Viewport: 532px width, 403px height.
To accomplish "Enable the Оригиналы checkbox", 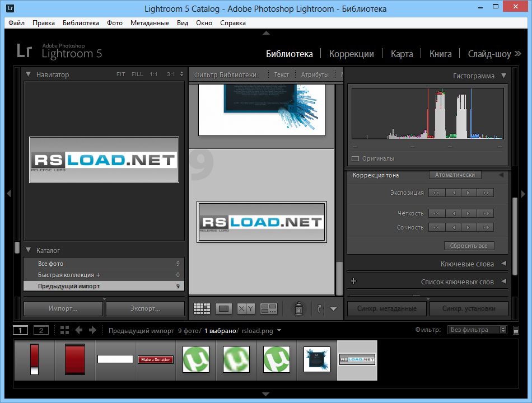I will coord(355,159).
